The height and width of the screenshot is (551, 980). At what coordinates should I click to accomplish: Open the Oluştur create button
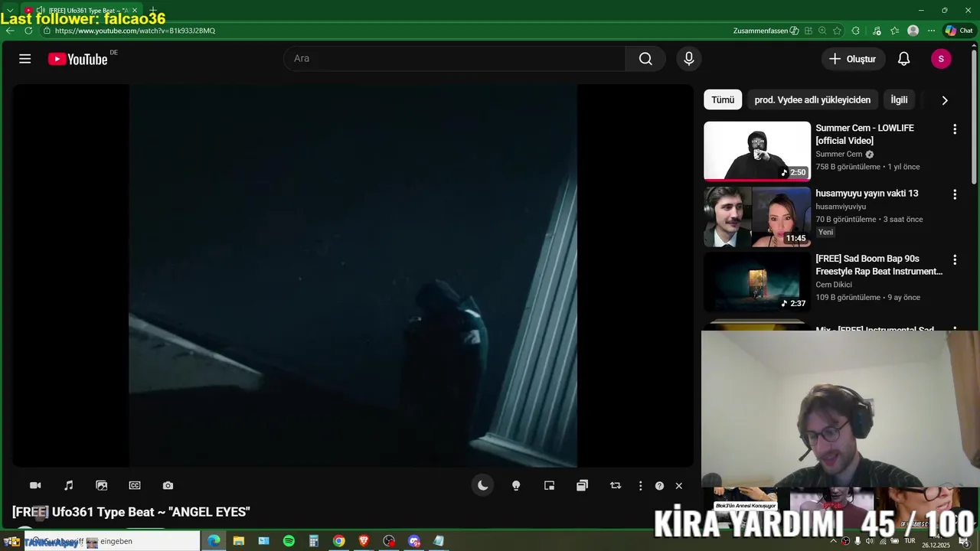tap(853, 59)
